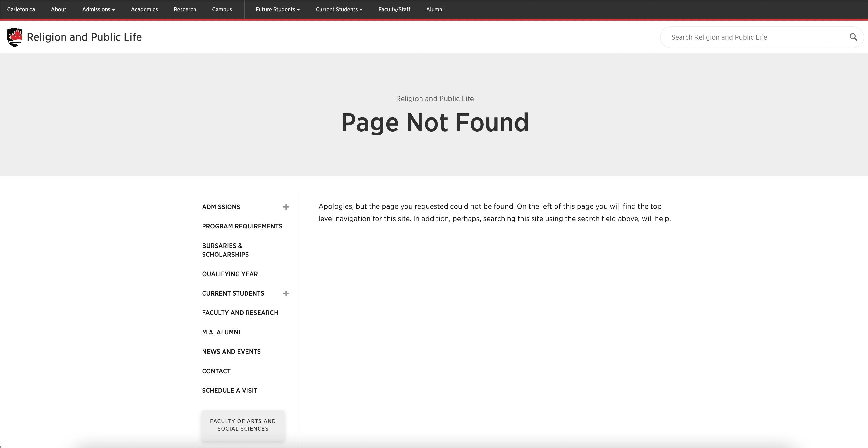Open the Faculty/Staff top link
Image resolution: width=868 pixels, height=448 pixels.
[x=394, y=9]
